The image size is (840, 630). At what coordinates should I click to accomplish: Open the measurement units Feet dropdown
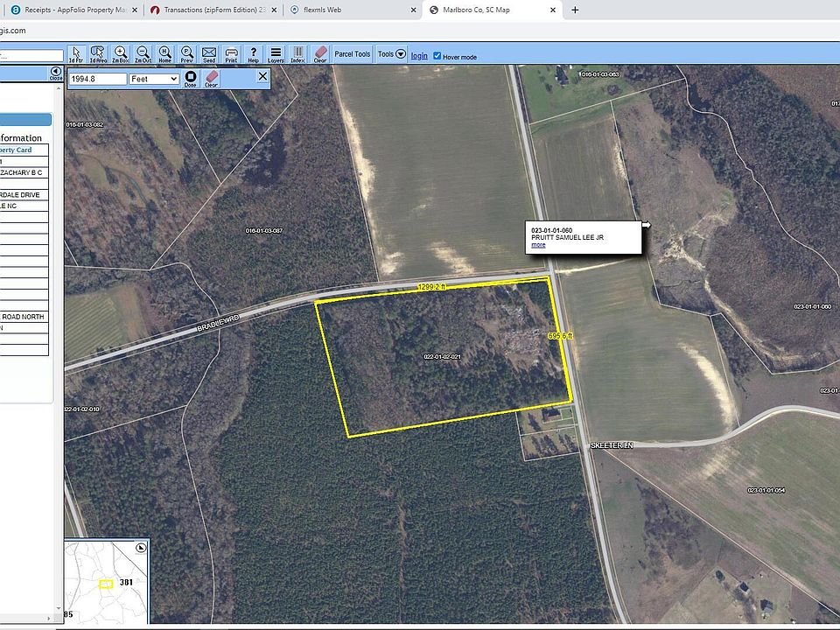(154, 79)
